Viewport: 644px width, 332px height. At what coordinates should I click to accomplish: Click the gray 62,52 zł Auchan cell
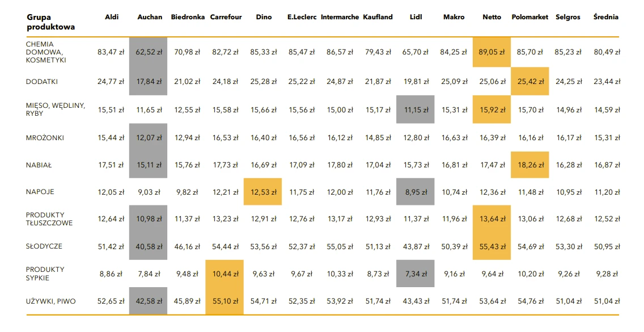click(x=149, y=52)
